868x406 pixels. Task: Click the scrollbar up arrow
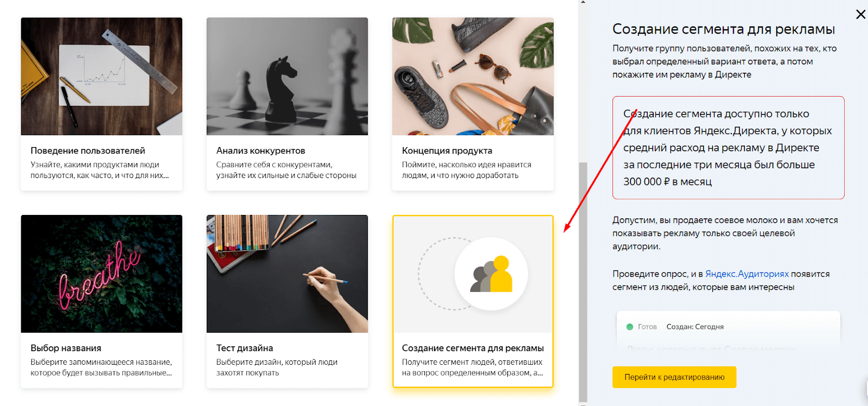coord(583,2)
